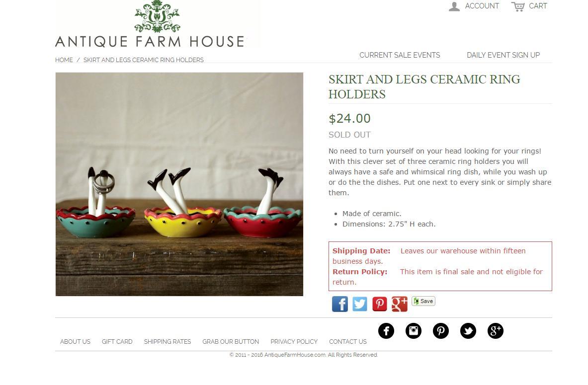
Task: Share product on Facebook colored icon
Action: pyautogui.click(x=340, y=304)
